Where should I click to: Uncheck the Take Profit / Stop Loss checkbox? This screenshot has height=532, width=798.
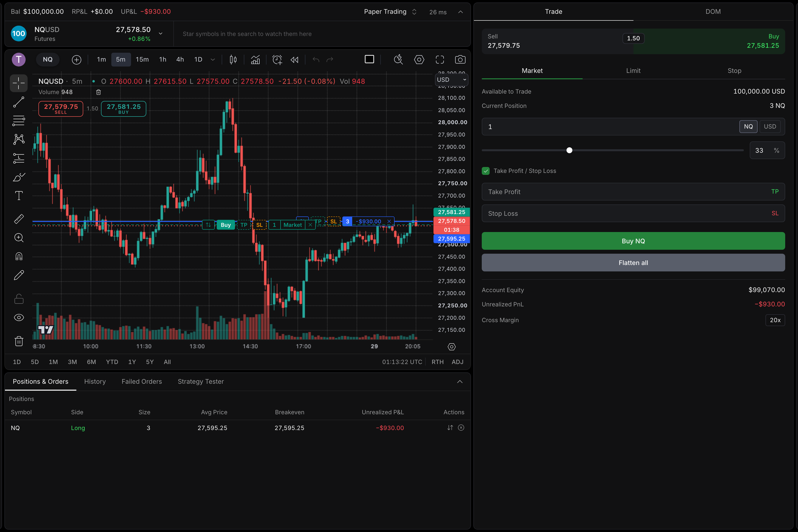tap(485, 171)
